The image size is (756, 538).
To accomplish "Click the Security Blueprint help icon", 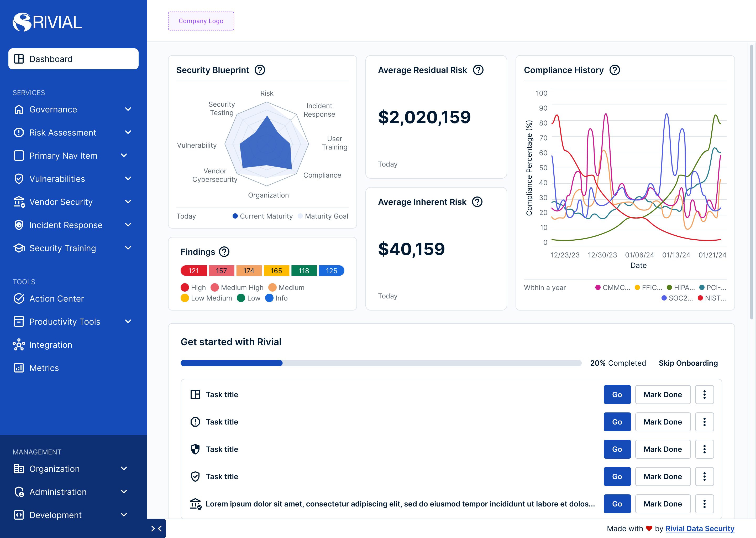I will point(260,70).
